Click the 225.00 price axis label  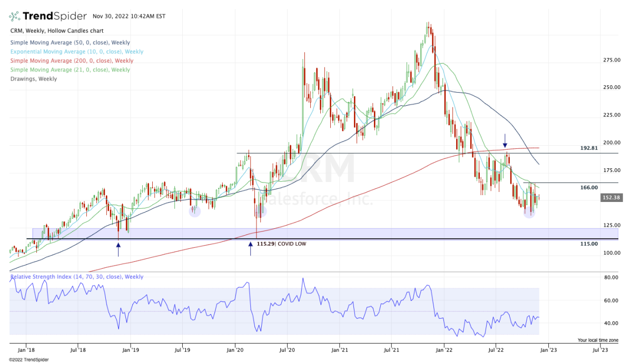(611, 115)
